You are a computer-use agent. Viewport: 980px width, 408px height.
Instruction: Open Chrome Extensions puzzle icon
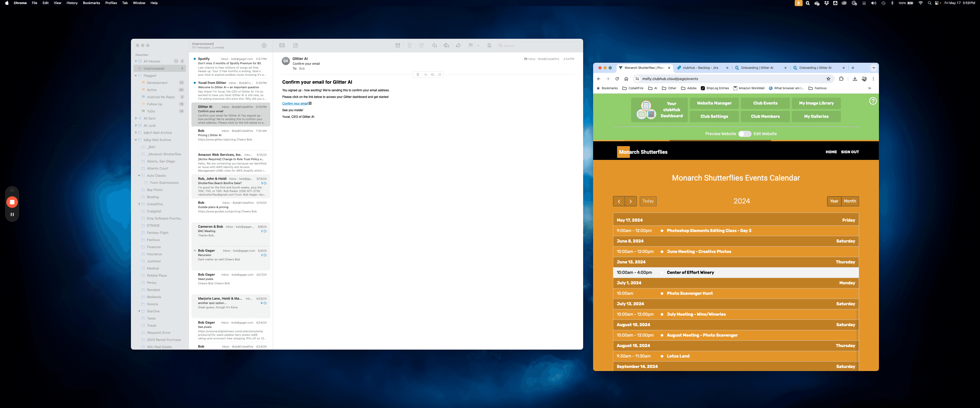841,79
